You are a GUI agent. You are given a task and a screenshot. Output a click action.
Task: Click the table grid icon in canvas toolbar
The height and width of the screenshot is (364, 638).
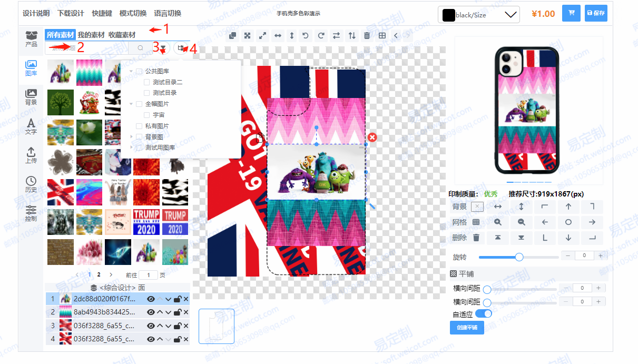[x=382, y=36]
